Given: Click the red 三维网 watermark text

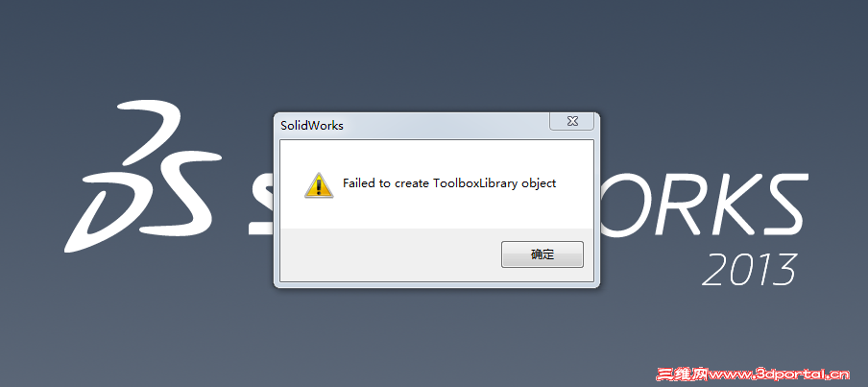Looking at the screenshot, I should pyautogui.click(x=683, y=375).
